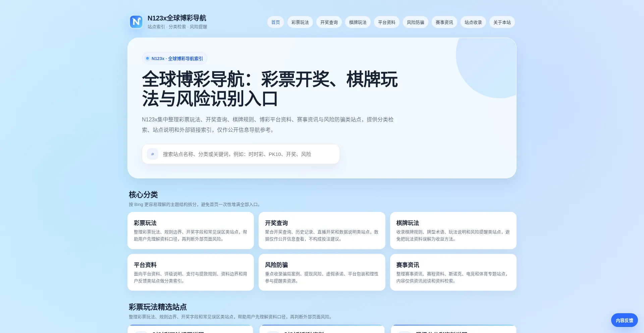Click the 核心分类 section heading

tap(143, 195)
